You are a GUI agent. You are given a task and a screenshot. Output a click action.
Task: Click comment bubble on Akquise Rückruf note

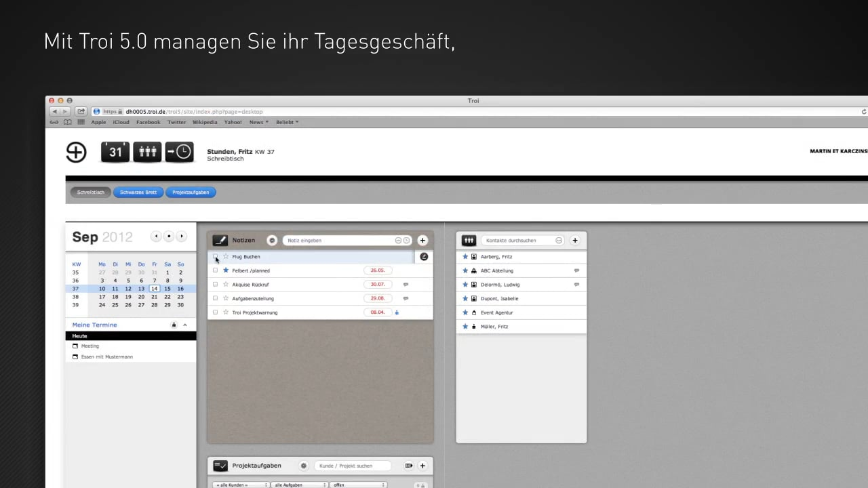406,285
